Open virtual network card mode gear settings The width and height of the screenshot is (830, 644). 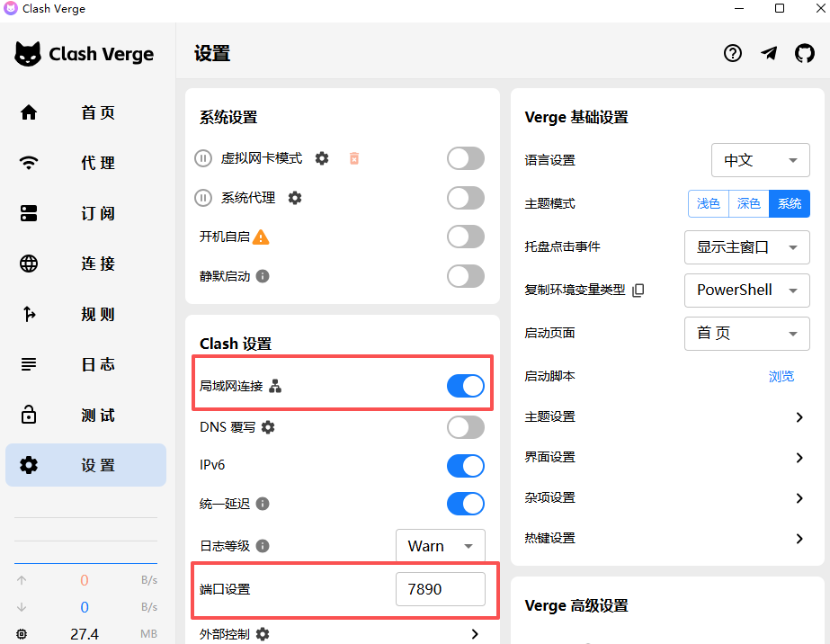coord(322,158)
